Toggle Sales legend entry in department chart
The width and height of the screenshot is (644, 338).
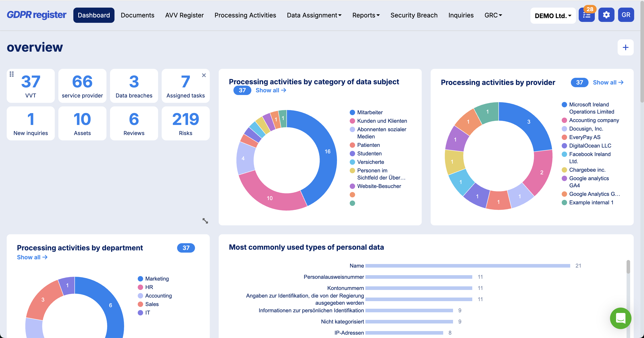tap(148, 304)
